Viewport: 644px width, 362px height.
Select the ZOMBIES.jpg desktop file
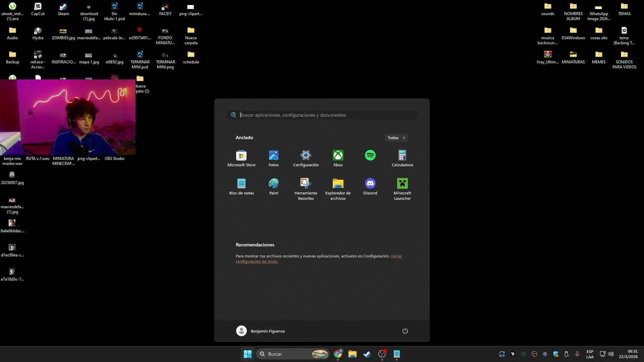point(63,34)
